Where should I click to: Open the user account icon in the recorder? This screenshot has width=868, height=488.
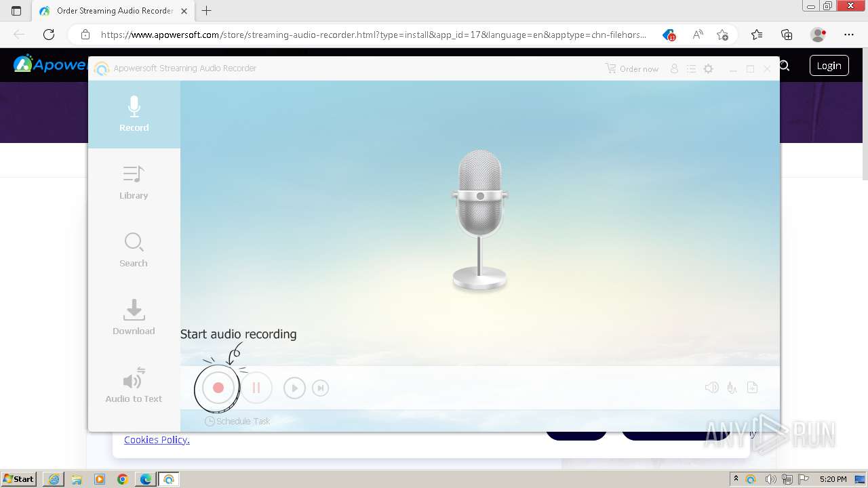[674, 68]
